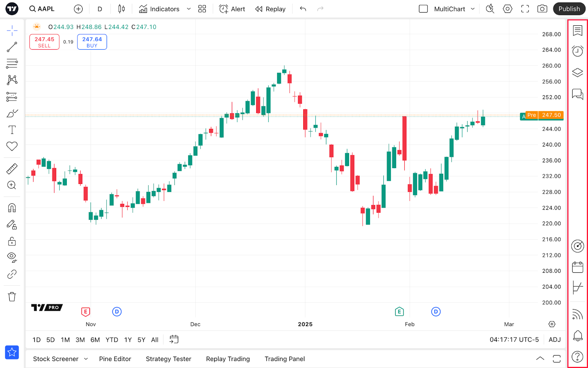The width and height of the screenshot is (588, 368).
Task: Select the XABCD pattern tool
Action: (12, 80)
